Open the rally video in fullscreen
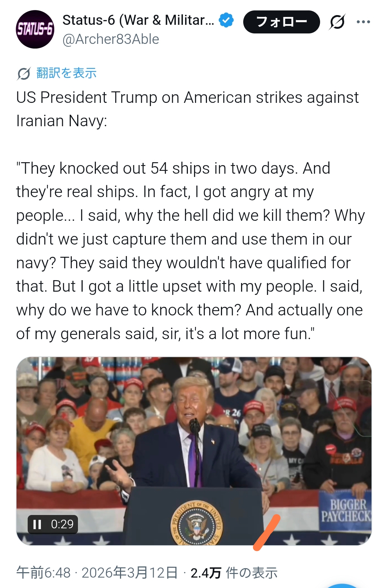Screen dimensions: 388x588 (194, 432)
